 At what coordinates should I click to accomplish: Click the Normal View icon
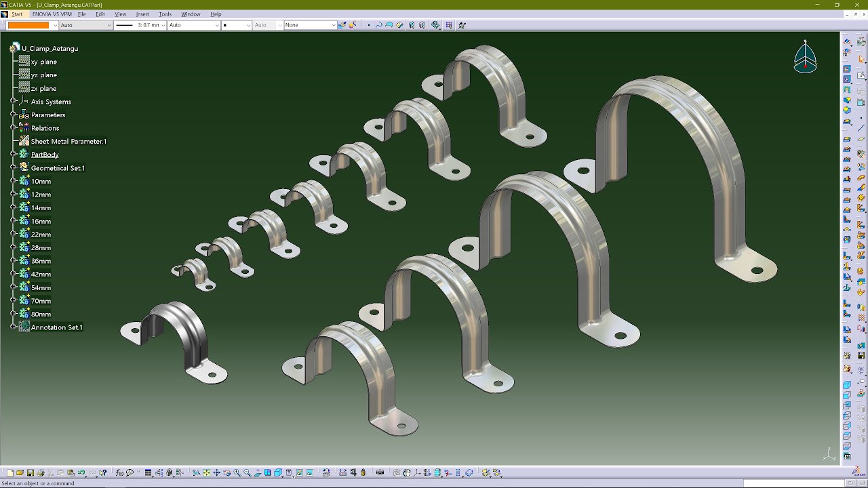click(257, 472)
